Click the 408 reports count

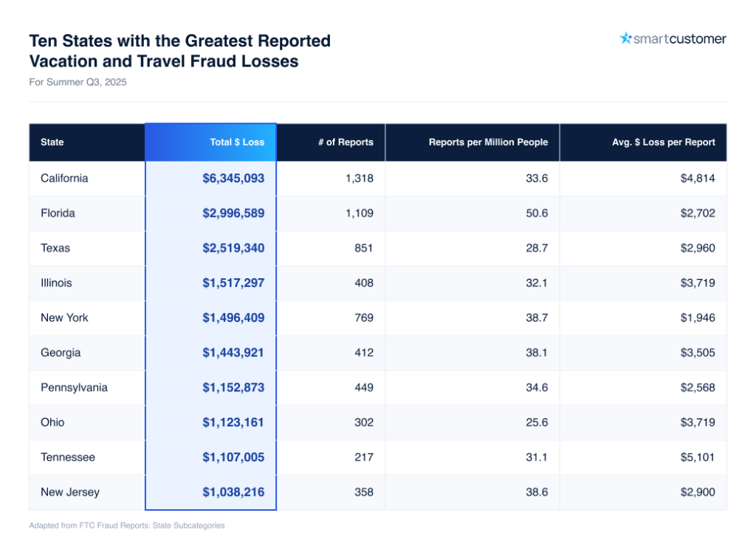(x=364, y=283)
